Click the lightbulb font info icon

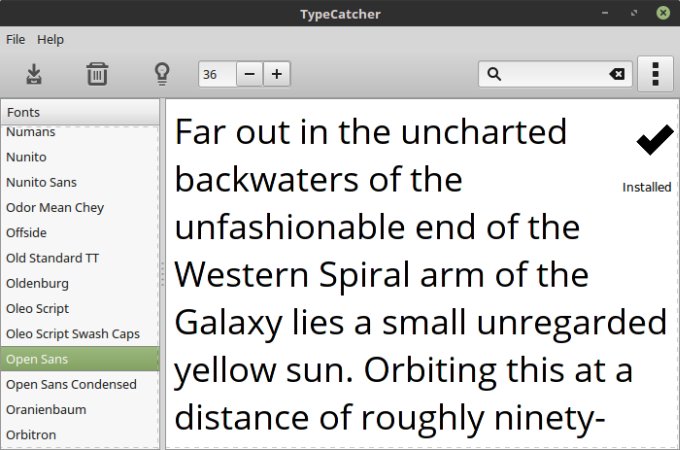point(162,74)
